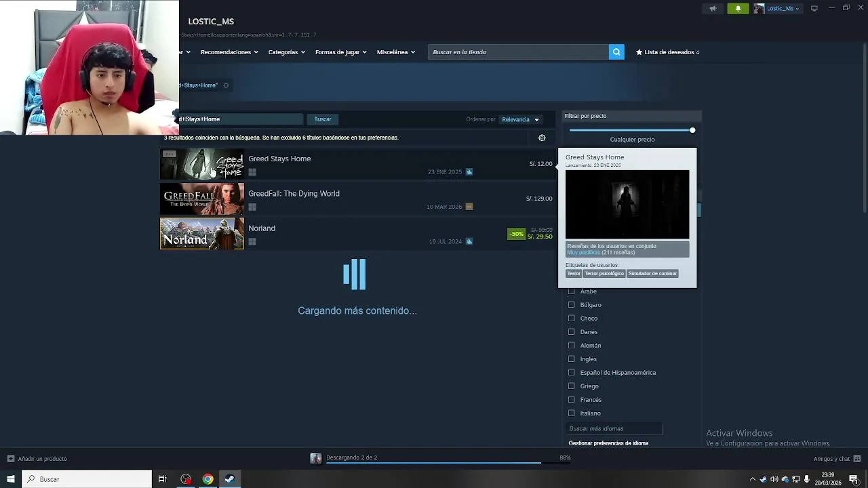Click the Buscar en la tienda field

[518, 52]
